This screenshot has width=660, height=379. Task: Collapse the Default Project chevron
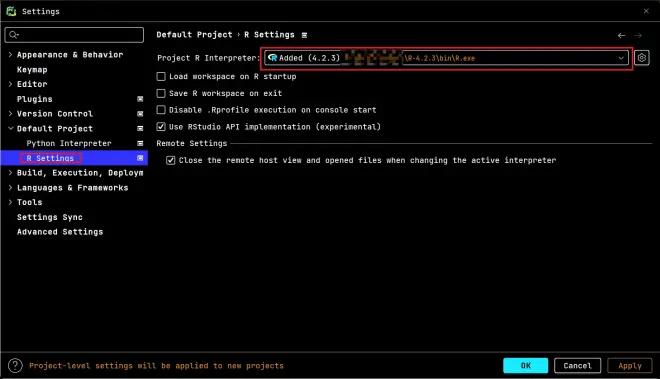11,128
